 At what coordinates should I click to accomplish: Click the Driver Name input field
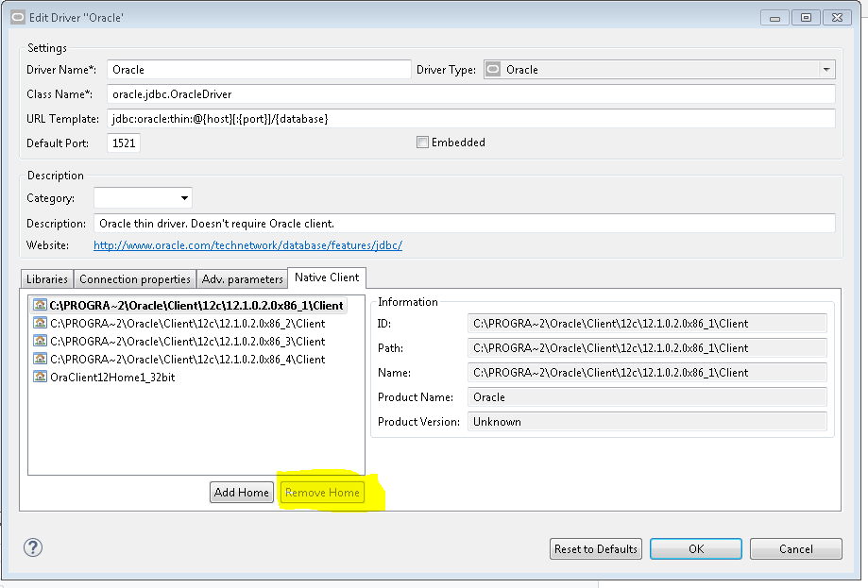pyautogui.click(x=259, y=70)
